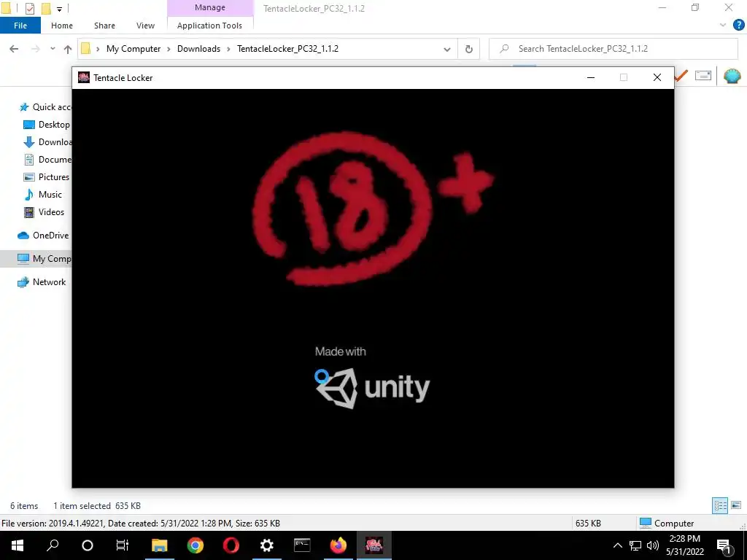
Task: Minimize the Tentacle Locker window
Action: pos(591,77)
